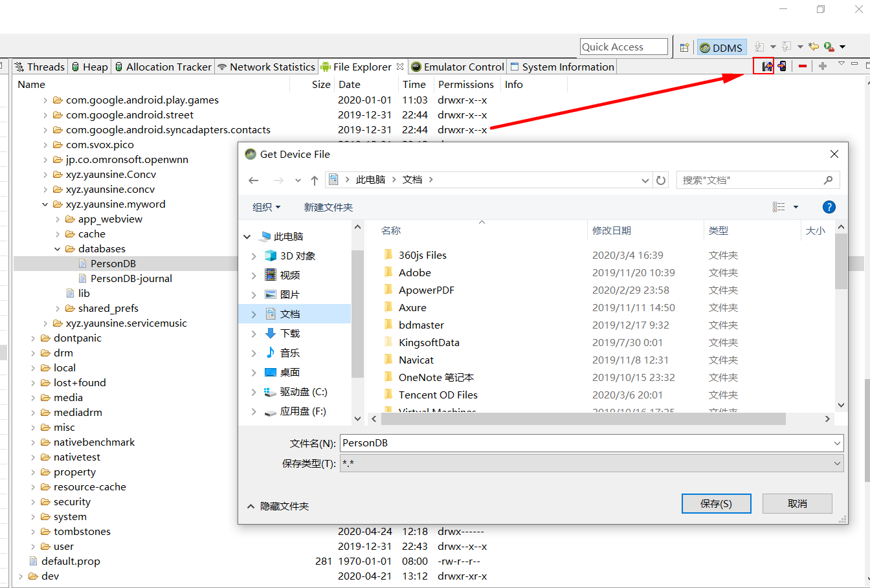Collapse the databases folder under myword

pyautogui.click(x=57, y=248)
